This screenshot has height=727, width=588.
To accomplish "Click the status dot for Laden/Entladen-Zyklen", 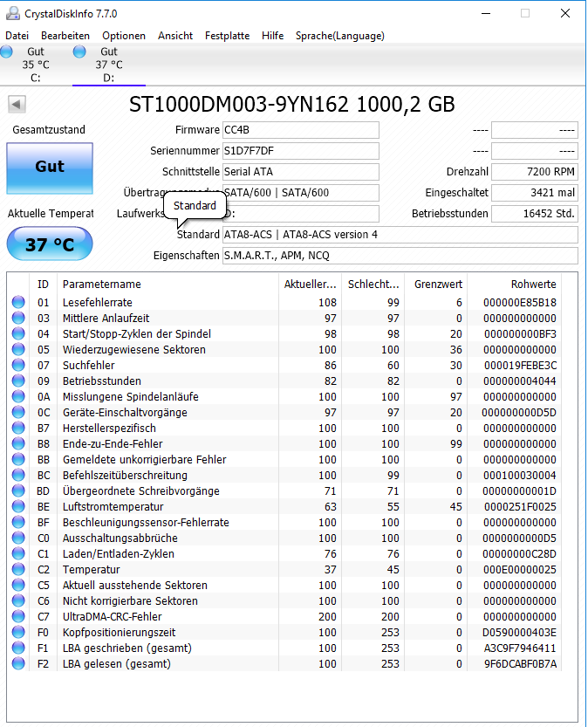I will tap(18, 553).
